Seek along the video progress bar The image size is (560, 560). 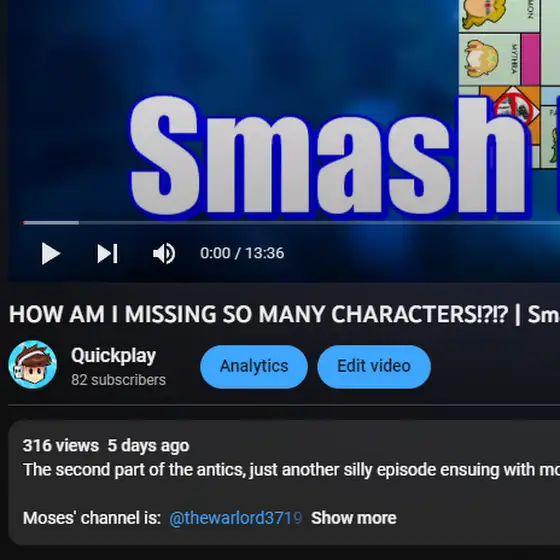(x=291, y=223)
